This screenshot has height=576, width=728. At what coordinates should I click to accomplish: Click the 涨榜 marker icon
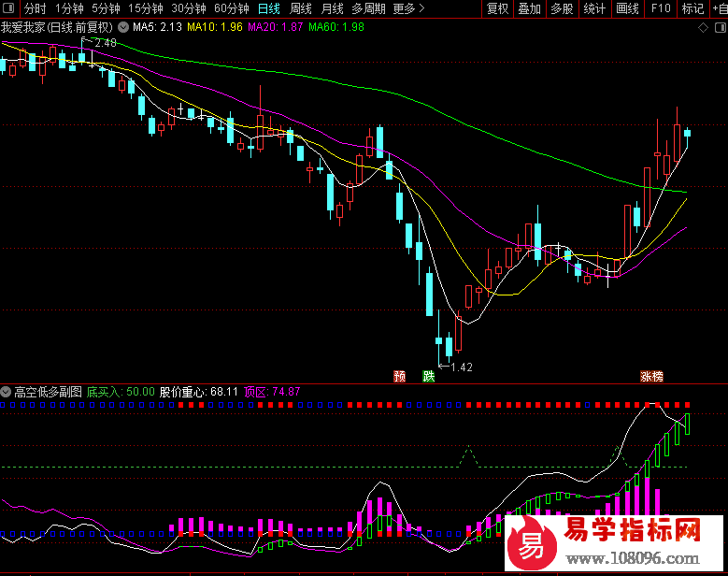[x=651, y=376]
